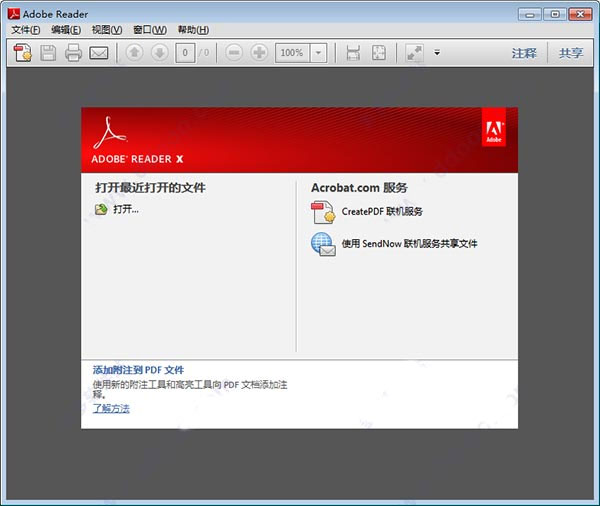The image size is (600, 506).
Task: Open the 注释 comment pane
Action: point(524,53)
